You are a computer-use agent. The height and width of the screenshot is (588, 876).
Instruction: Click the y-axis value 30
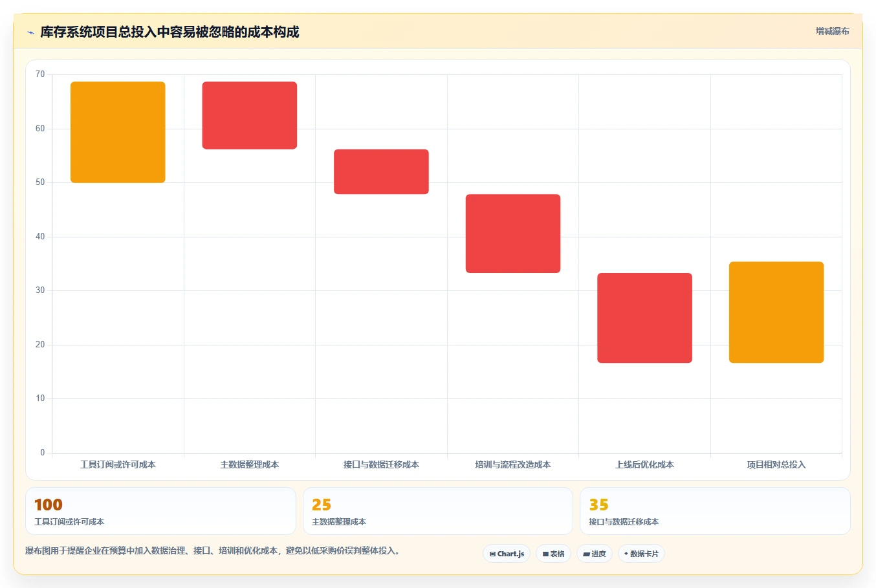pos(40,290)
